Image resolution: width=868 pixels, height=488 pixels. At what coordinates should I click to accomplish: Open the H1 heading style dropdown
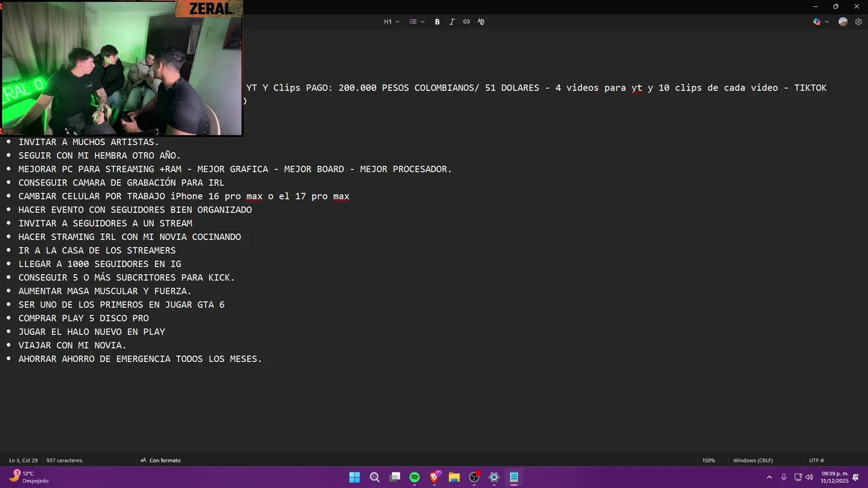tap(391, 22)
